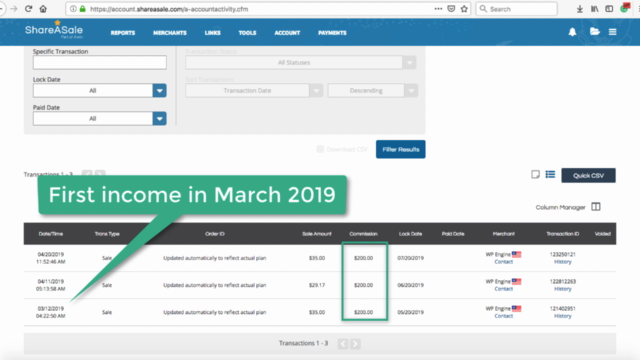
Task: Bookmark this page with star icon
Action: point(464,9)
